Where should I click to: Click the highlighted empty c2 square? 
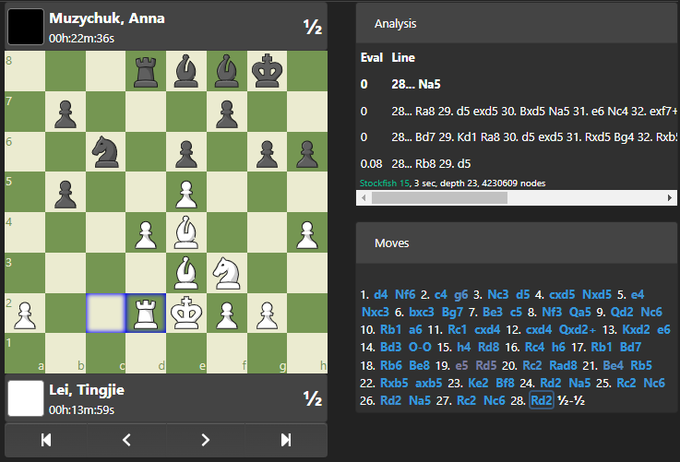[x=105, y=312]
